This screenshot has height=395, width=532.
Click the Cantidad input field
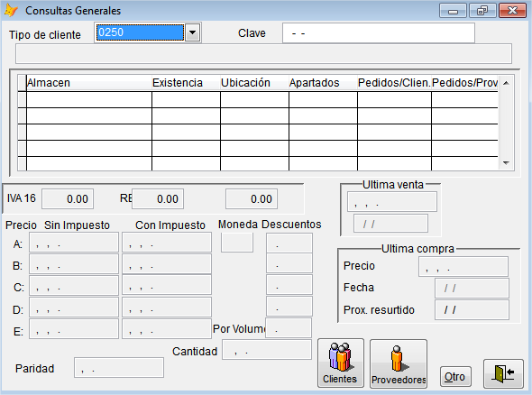pos(267,350)
